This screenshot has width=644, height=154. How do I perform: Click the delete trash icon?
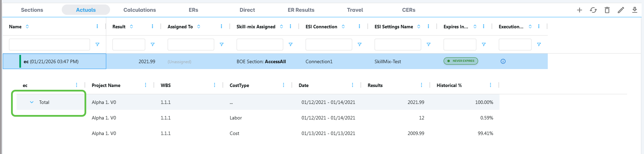click(607, 10)
